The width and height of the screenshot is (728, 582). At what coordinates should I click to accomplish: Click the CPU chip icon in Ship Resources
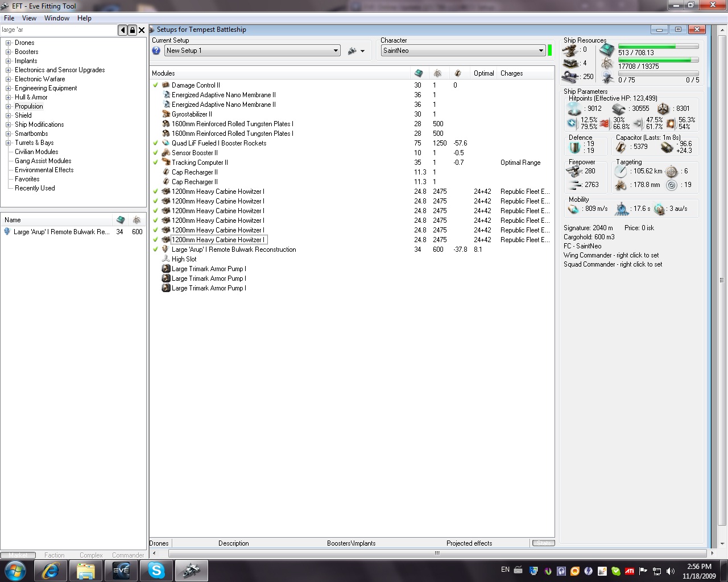pyautogui.click(x=607, y=49)
